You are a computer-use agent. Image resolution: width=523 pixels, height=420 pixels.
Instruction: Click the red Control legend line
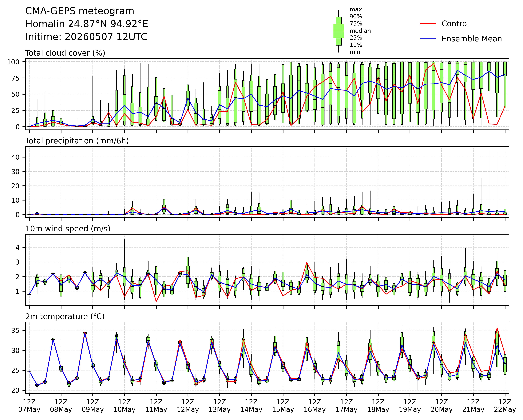pos(428,24)
